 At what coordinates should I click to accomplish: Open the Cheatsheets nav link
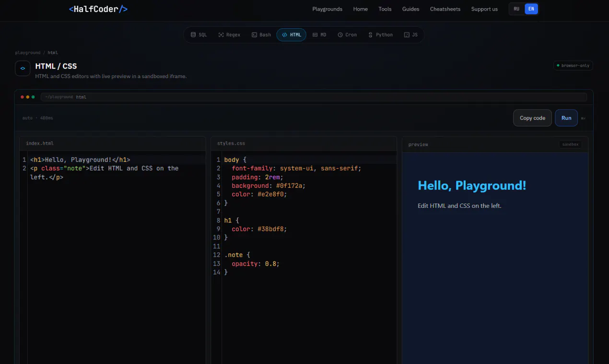click(445, 9)
